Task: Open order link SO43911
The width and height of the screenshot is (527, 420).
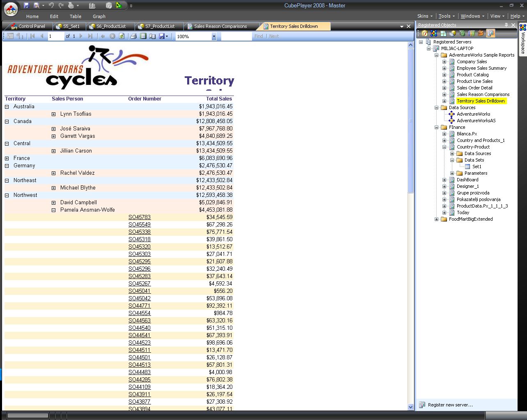Action: (x=140, y=395)
